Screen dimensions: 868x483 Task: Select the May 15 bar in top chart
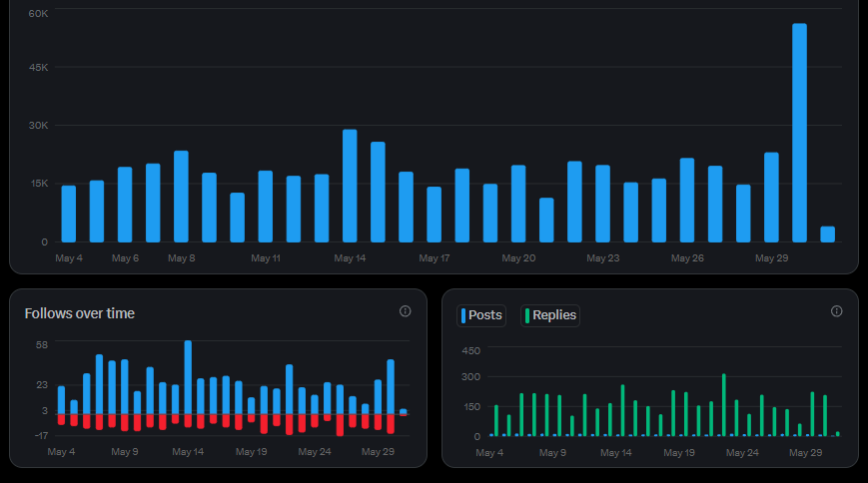coord(378,192)
